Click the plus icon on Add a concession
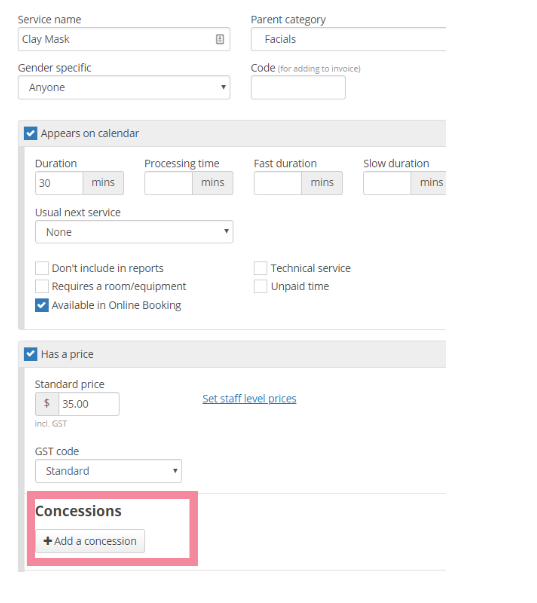This screenshot has height=603, width=537. point(48,541)
